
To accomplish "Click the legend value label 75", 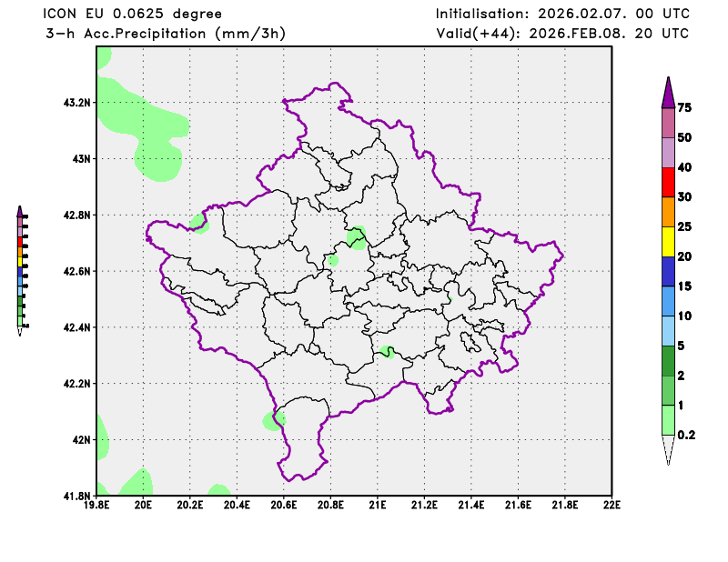I will [685, 108].
